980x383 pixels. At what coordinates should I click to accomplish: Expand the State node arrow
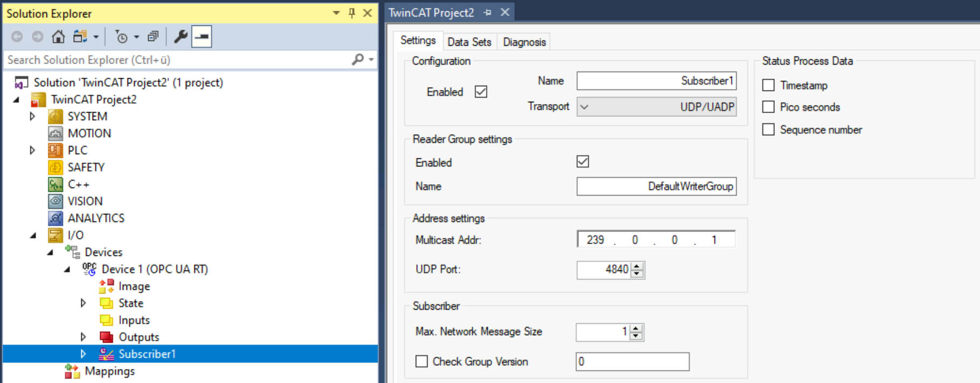coord(83,303)
